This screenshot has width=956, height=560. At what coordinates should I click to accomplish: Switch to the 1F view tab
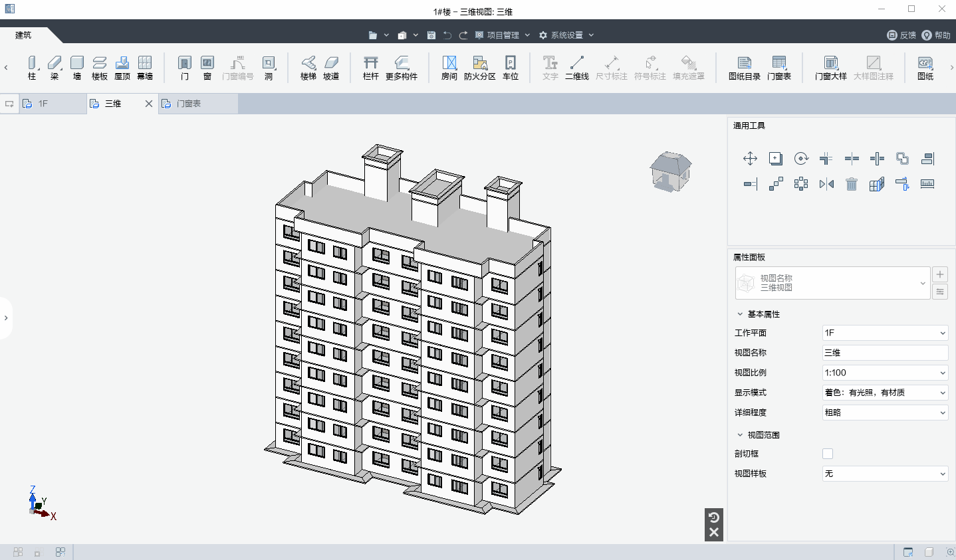click(x=53, y=104)
